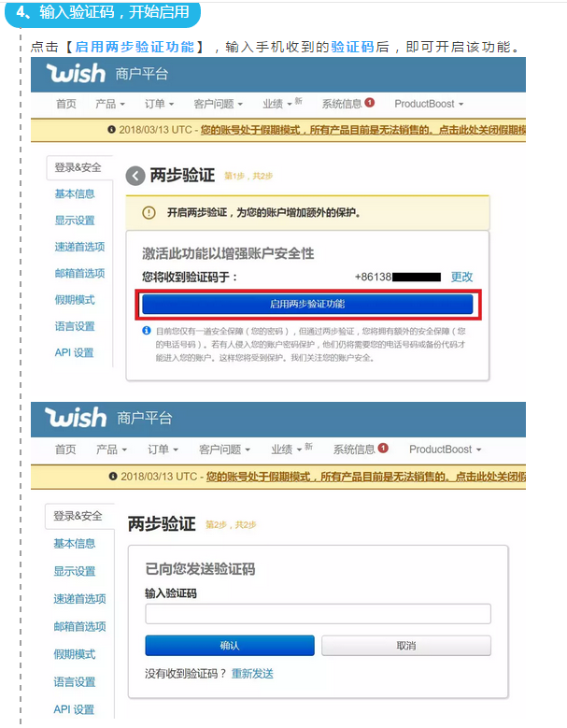The height and width of the screenshot is (728, 567).
Task: Click the info icon in lower vacation banner
Action: click(113, 477)
